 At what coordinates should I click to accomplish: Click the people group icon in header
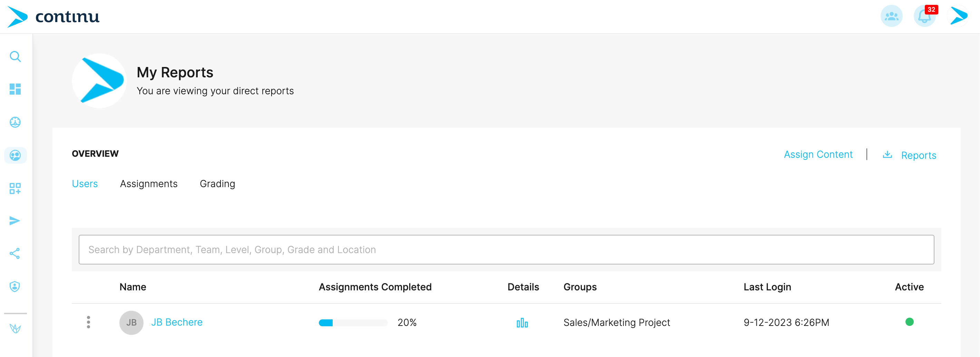pos(891,16)
